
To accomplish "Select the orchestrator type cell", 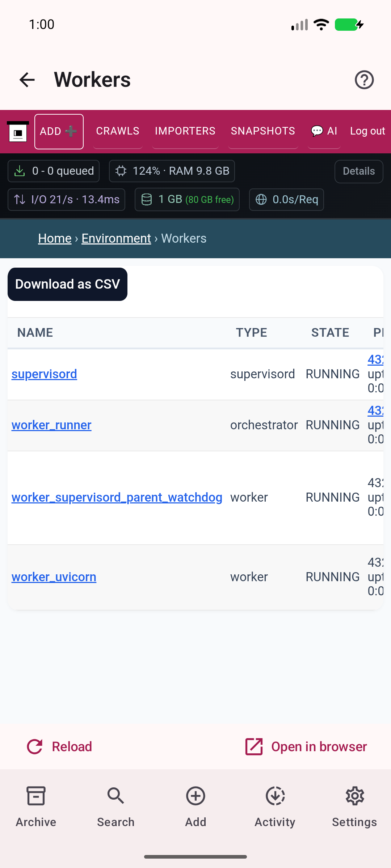I will tap(264, 425).
